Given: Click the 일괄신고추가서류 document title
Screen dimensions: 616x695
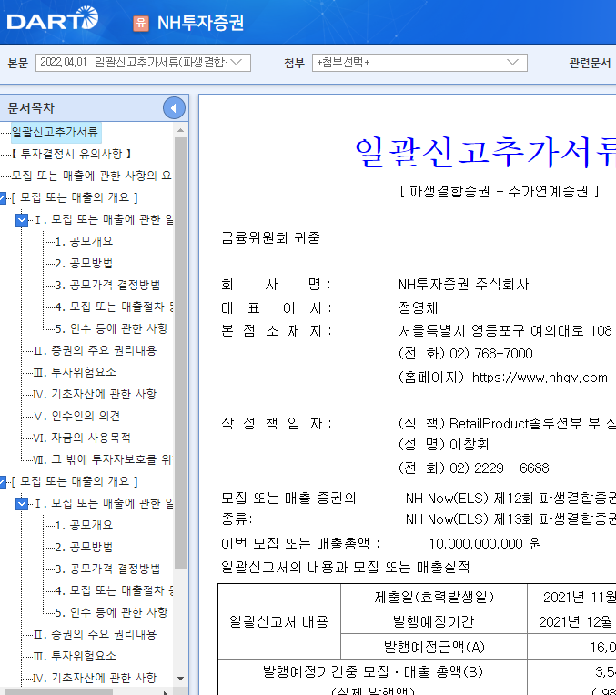Looking at the screenshot, I should click(x=485, y=152).
